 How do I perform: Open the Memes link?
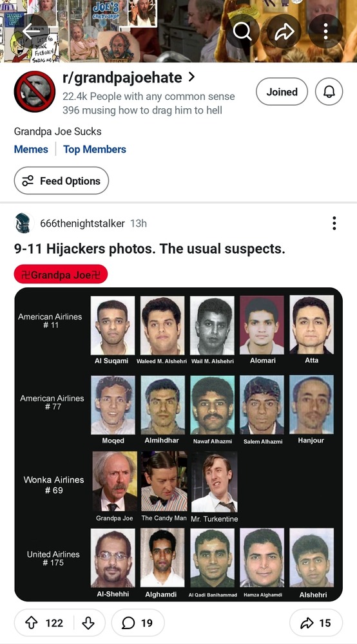coord(31,149)
